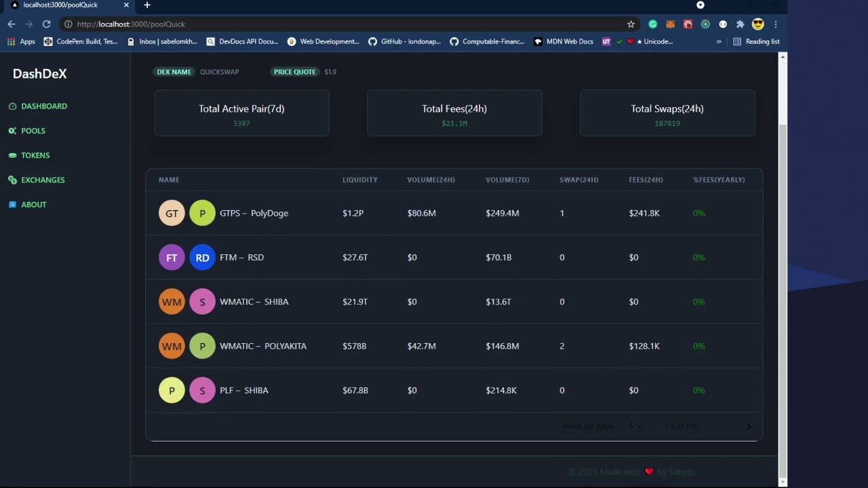Click the About info icon
Viewport: 868px width, 488px height.
point(12,205)
